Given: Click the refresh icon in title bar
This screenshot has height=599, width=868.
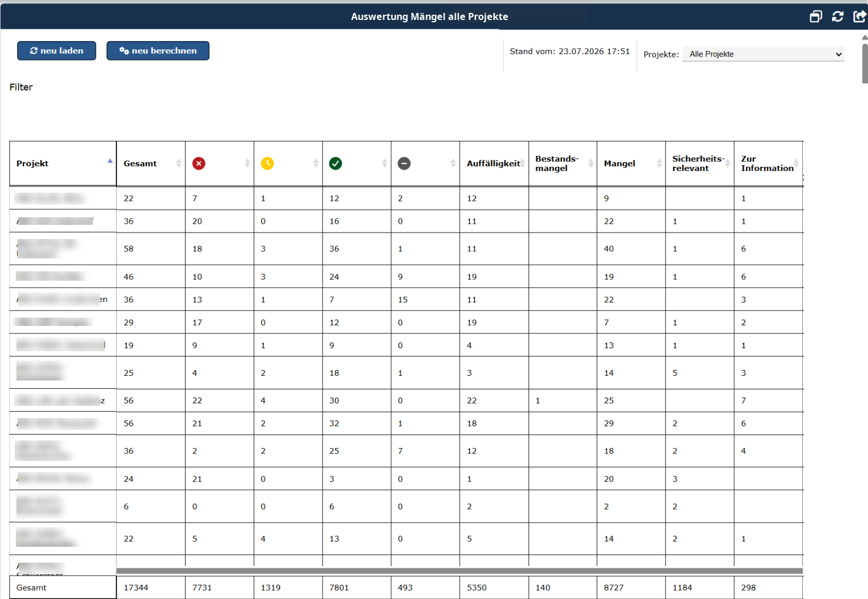Looking at the screenshot, I should [838, 16].
